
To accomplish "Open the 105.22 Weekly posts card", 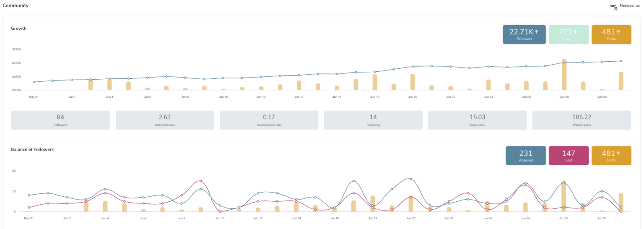I will (x=582, y=120).
